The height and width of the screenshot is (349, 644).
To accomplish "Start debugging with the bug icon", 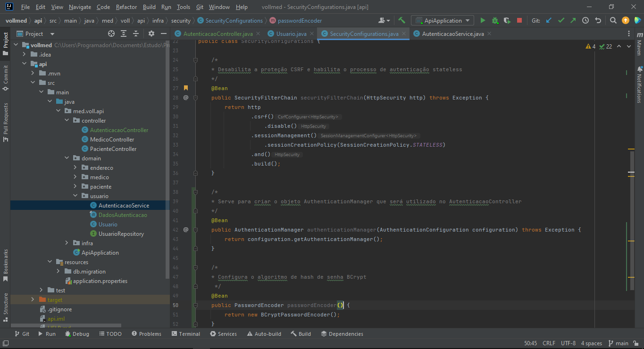I will (x=495, y=21).
